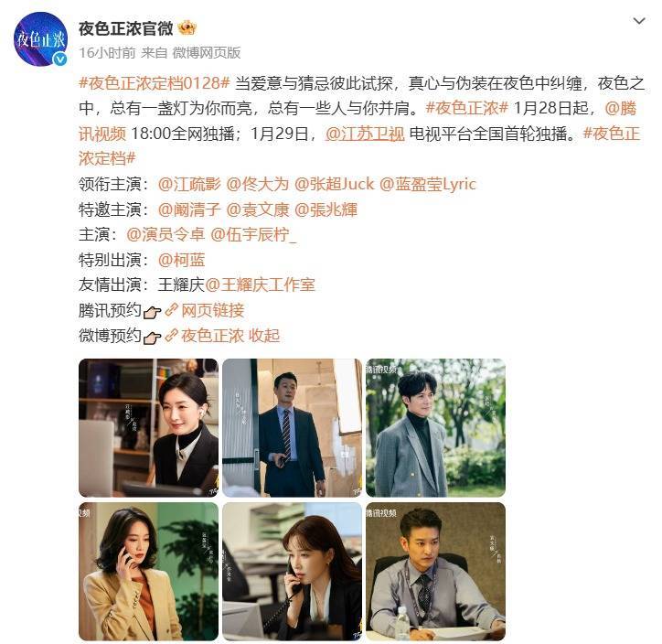Open the @江苏卫视 mention
662x644 pixels.
[x=365, y=134]
